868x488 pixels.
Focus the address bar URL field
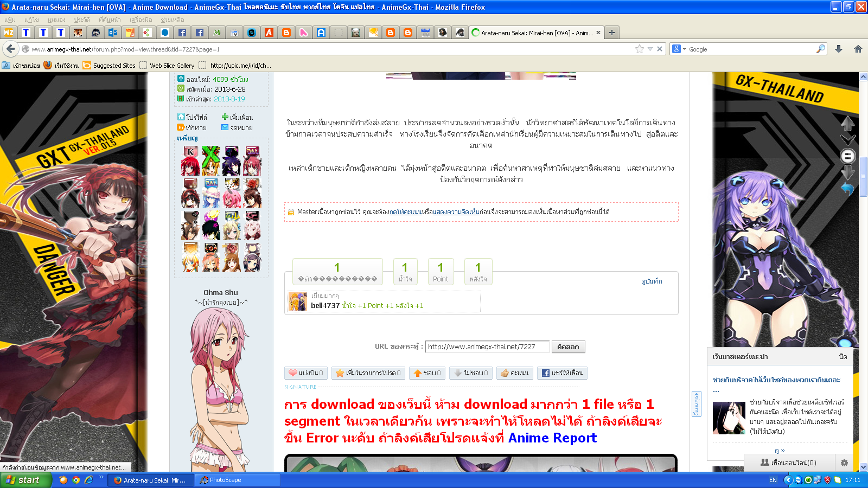point(331,49)
